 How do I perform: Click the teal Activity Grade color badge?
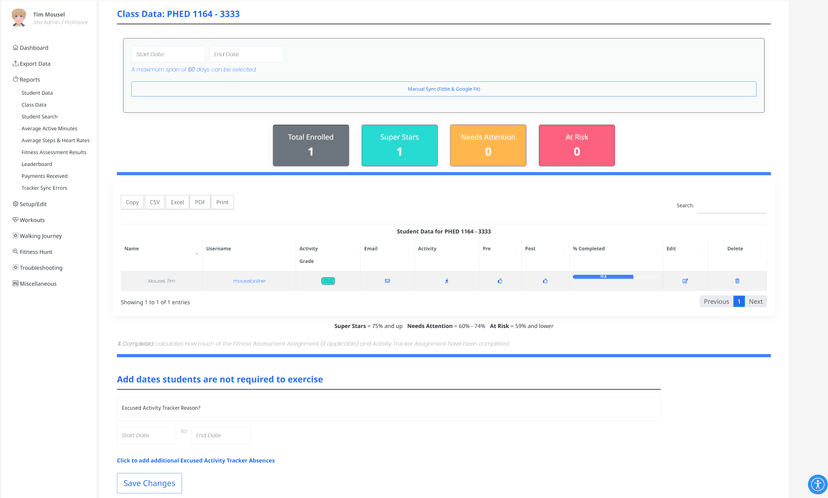(328, 281)
